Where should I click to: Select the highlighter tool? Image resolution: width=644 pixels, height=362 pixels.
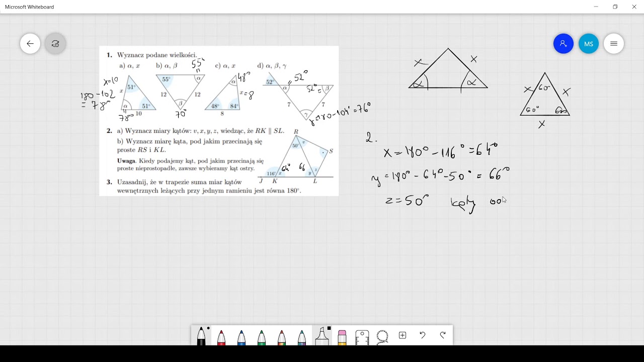pyautogui.click(x=322, y=335)
